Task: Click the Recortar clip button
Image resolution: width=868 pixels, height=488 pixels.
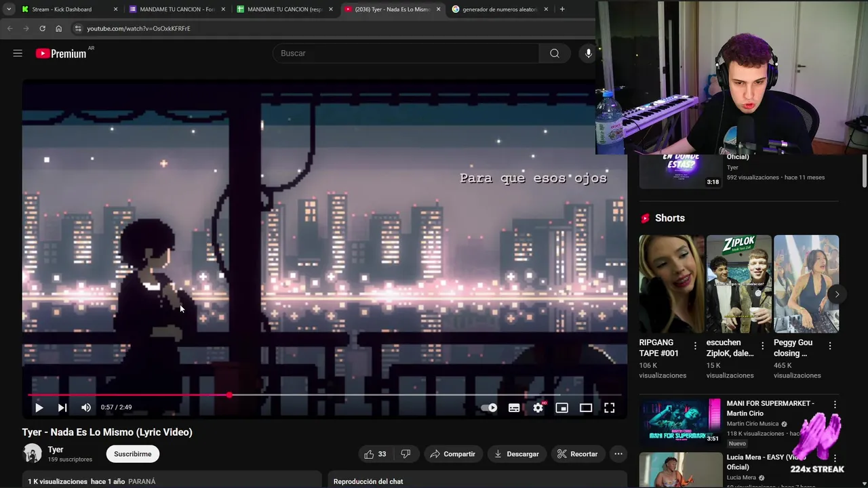Action: [x=577, y=454]
